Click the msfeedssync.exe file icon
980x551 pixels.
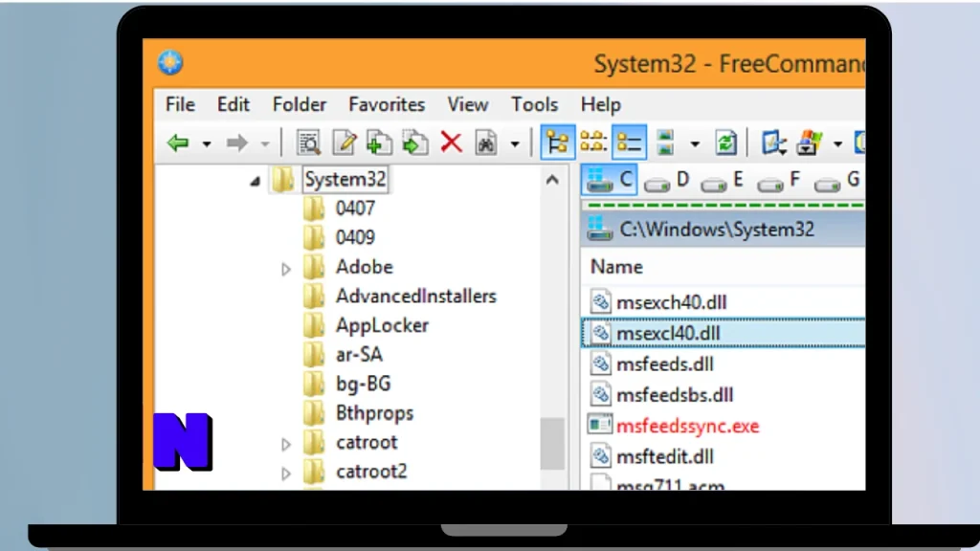600,426
